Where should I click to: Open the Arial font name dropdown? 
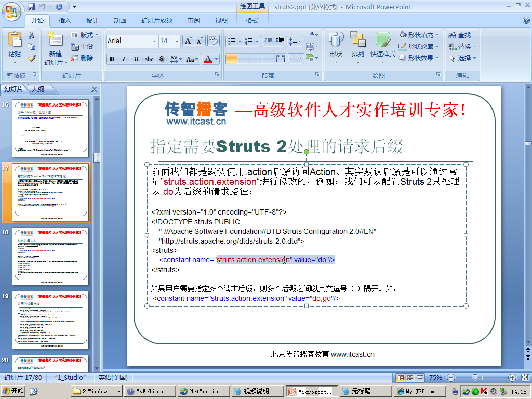154,41
